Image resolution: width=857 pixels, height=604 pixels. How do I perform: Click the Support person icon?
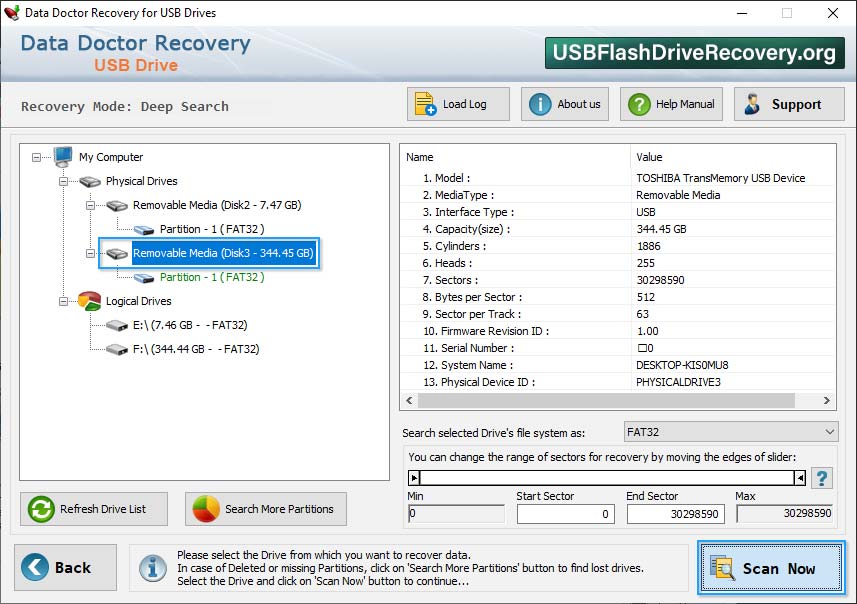[752, 104]
